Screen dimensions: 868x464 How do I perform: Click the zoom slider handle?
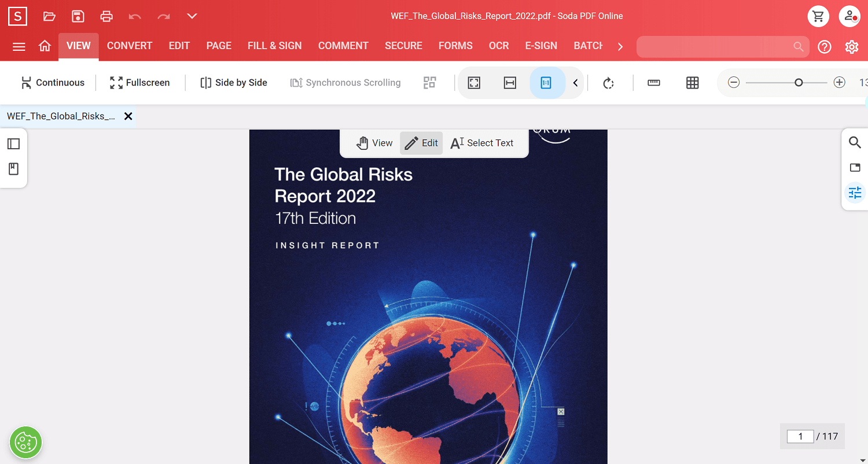799,83
